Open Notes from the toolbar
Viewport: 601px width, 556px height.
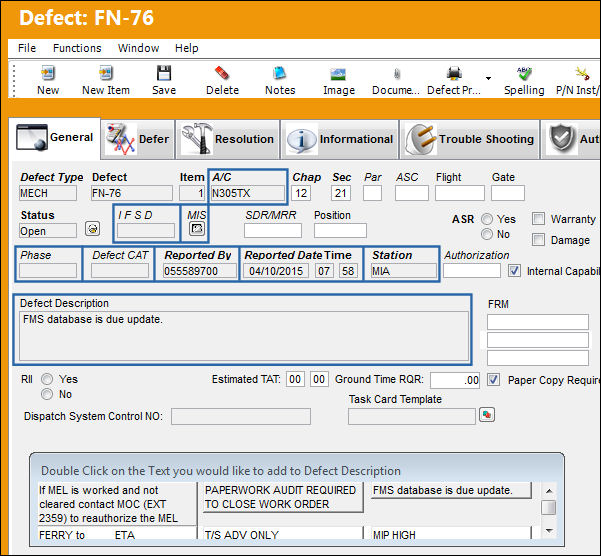(x=280, y=73)
